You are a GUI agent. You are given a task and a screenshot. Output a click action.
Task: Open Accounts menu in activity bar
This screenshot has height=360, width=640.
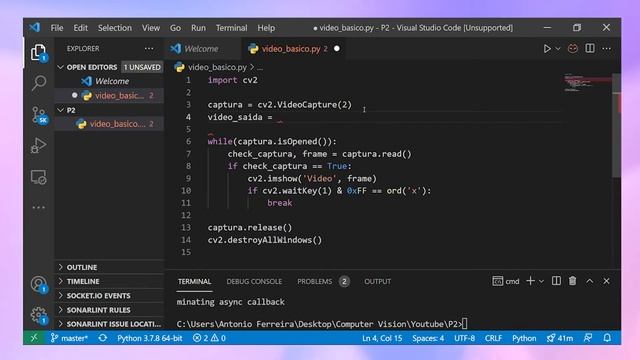point(39,284)
